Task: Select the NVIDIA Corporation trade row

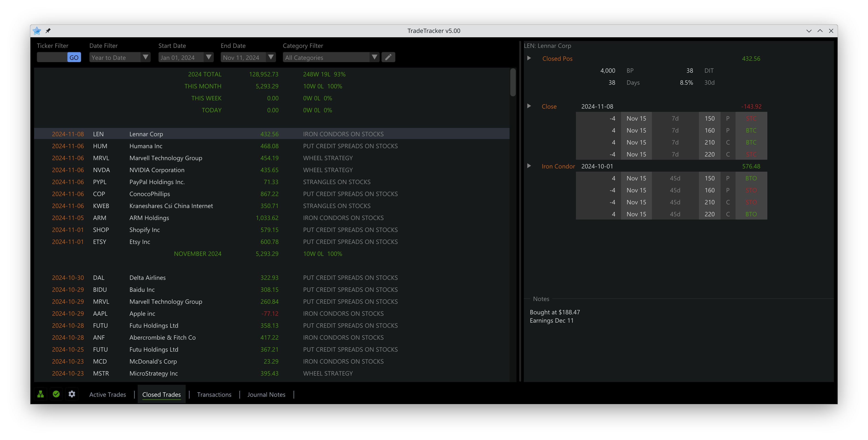Action: pos(202,170)
